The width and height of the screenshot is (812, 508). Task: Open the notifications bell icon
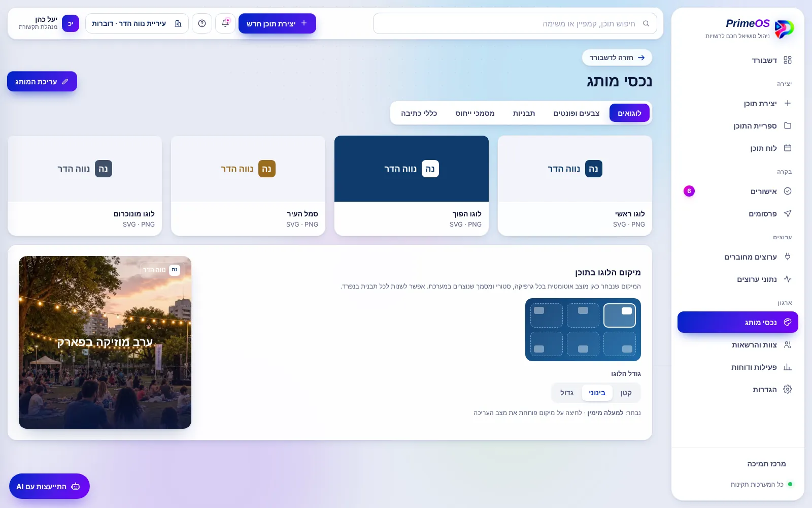pos(225,23)
